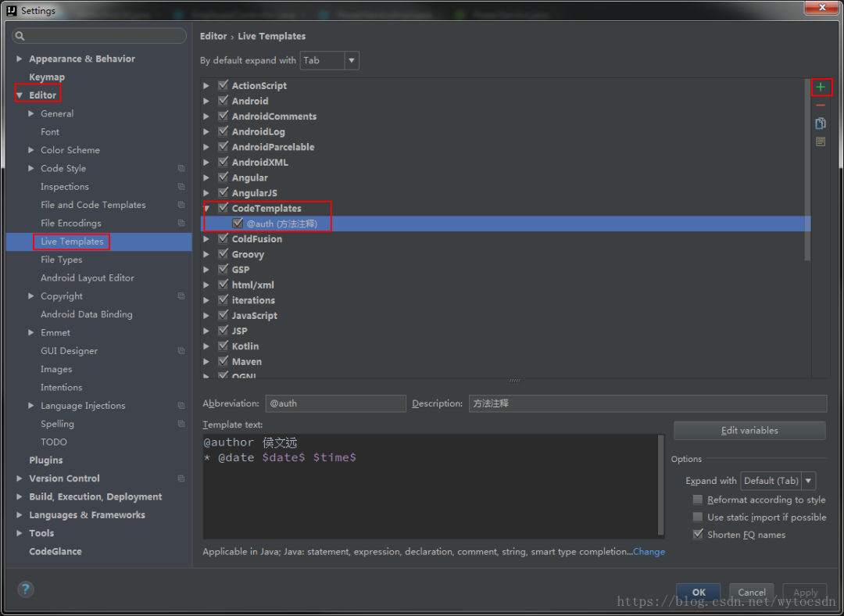Select Live Templates in settings tree
Image resolution: width=844 pixels, height=616 pixels.
72,242
